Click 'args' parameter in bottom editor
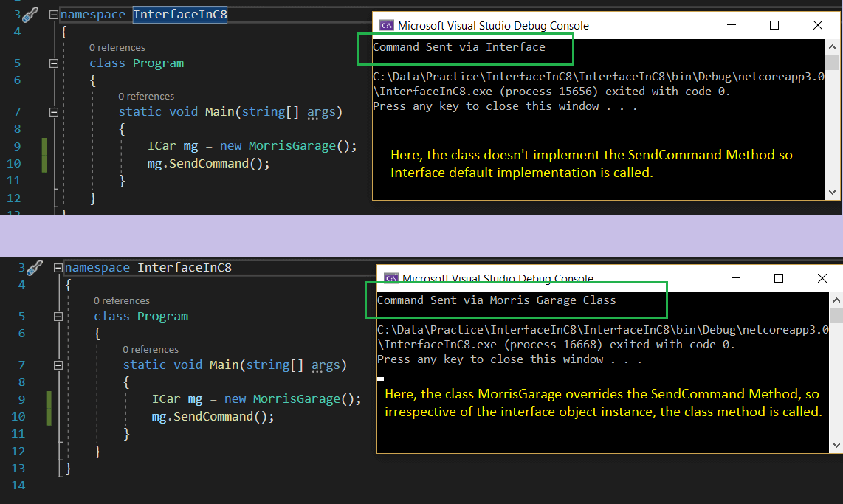 [326, 365]
